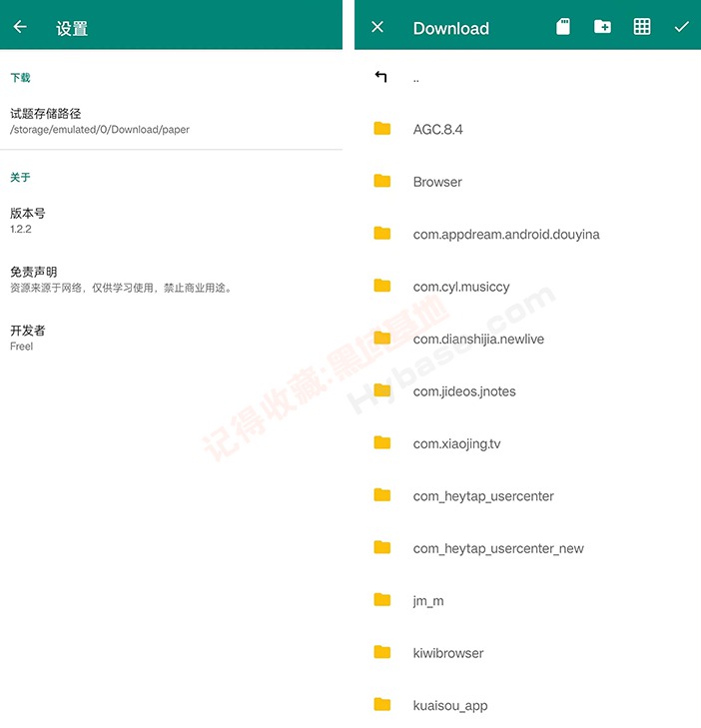Close the Download folder picker

click(377, 27)
